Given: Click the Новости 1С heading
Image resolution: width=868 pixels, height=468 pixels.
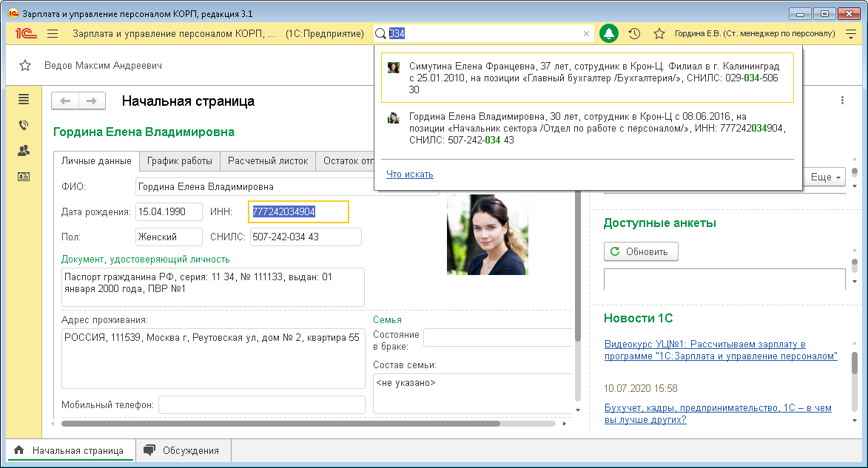Looking at the screenshot, I should (x=639, y=319).
